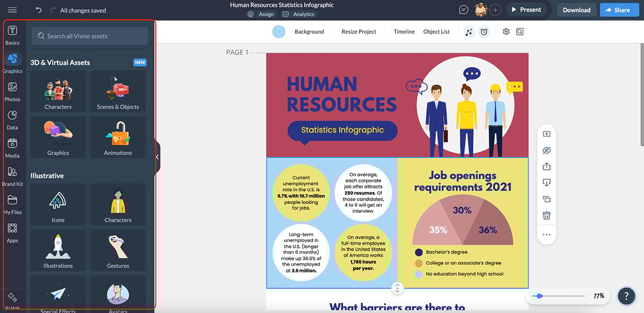Expand more slide options via the three dots
Image resolution: width=644 pixels, height=313 pixels.
(x=546, y=234)
